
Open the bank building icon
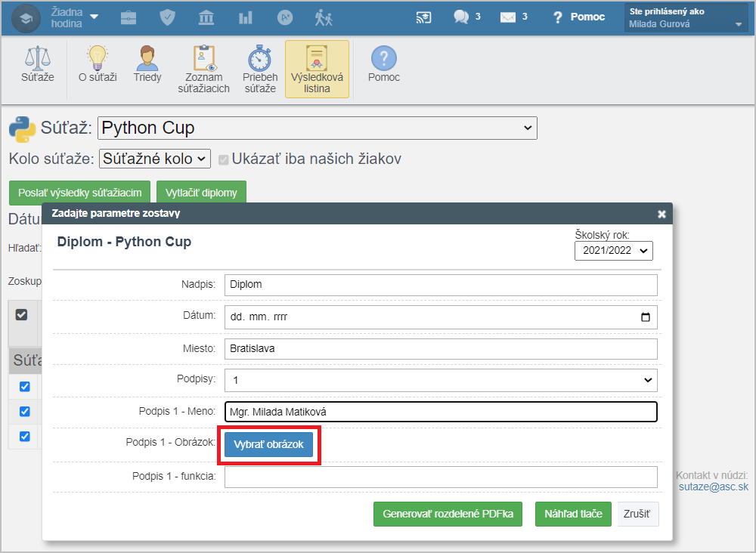pyautogui.click(x=206, y=18)
